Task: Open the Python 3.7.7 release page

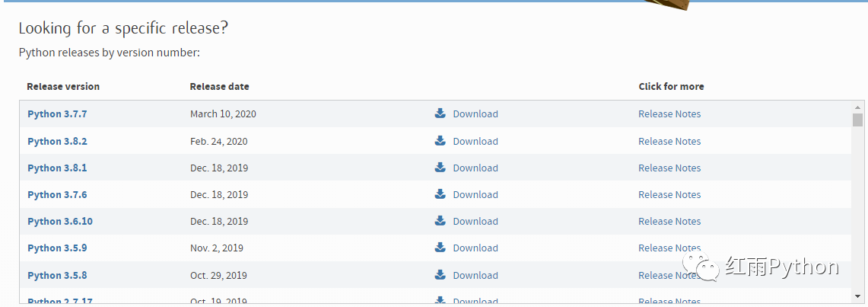Action: (57, 114)
